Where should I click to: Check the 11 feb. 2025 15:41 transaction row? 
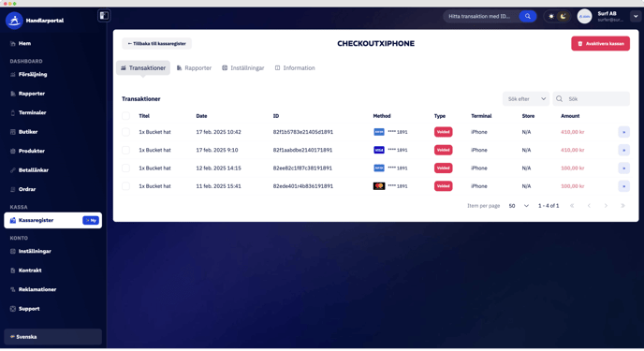pos(125,186)
